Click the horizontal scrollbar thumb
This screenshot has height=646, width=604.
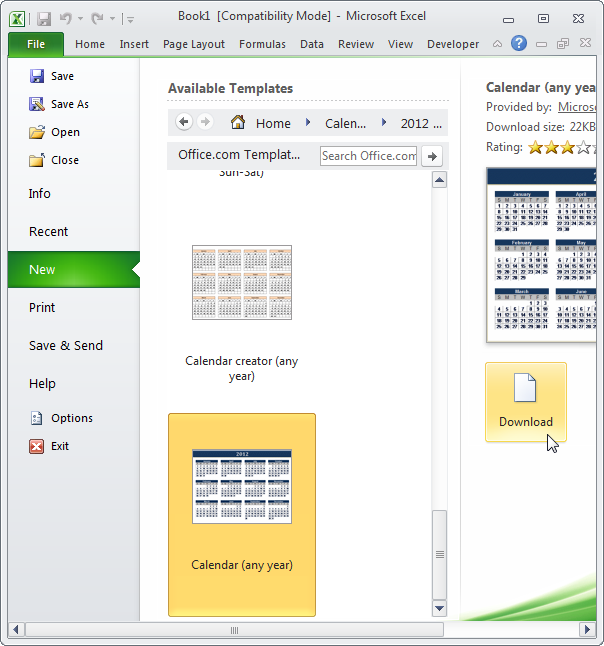click(234, 630)
